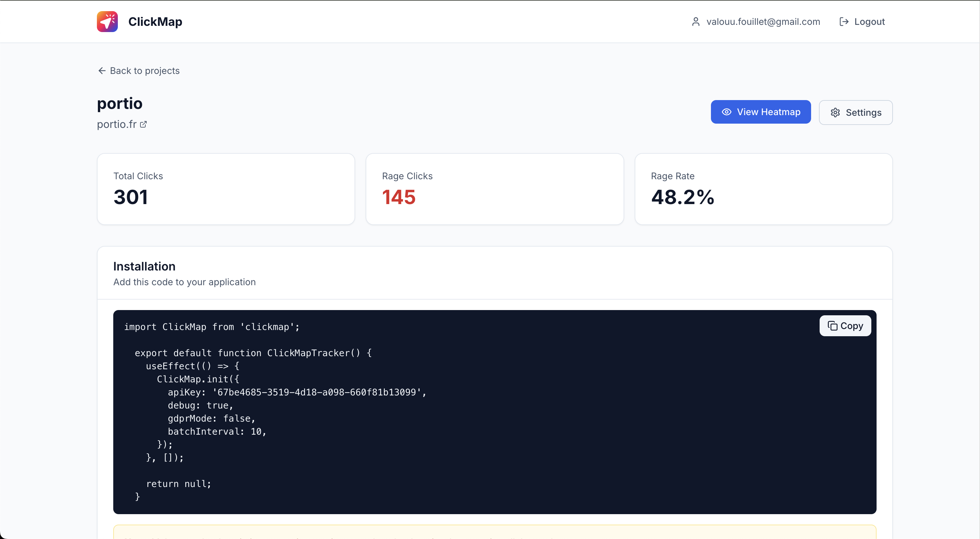Image resolution: width=980 pixels, height=539 pixels.
Task: Open the heatmap view for portio
Action: click(x=761, y=112)
